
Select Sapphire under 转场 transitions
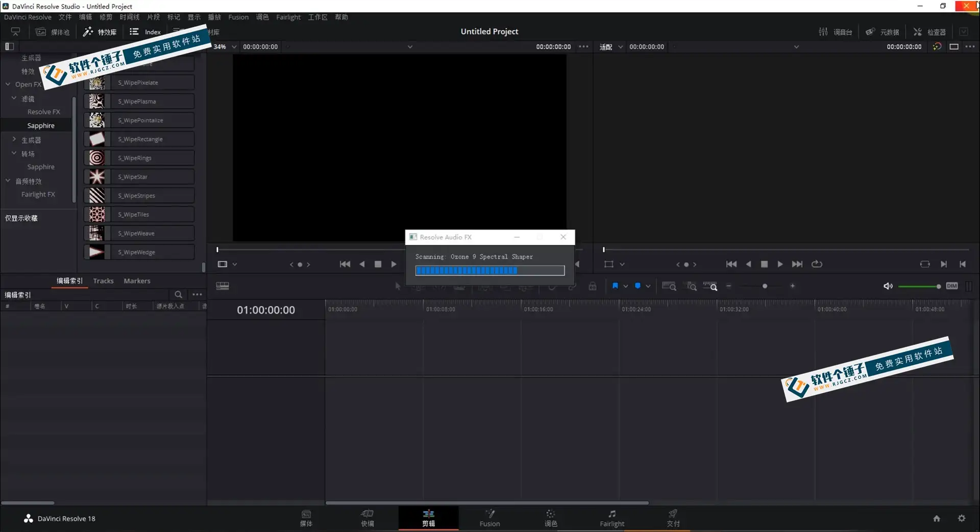tap(41, 167)
